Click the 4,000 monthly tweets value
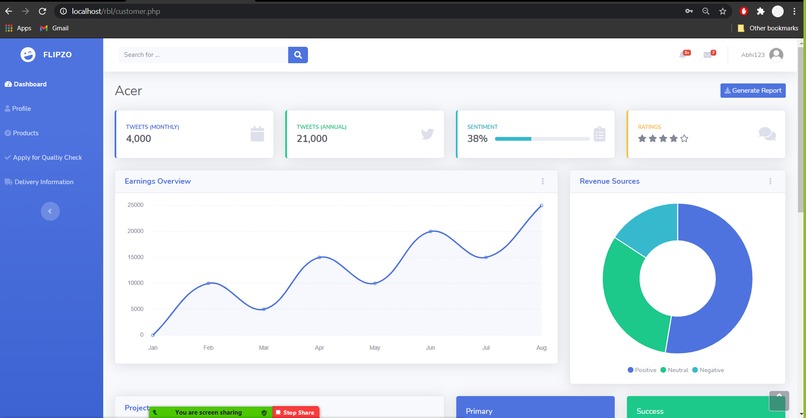806x418 pixels. click(x=138, y=138)
